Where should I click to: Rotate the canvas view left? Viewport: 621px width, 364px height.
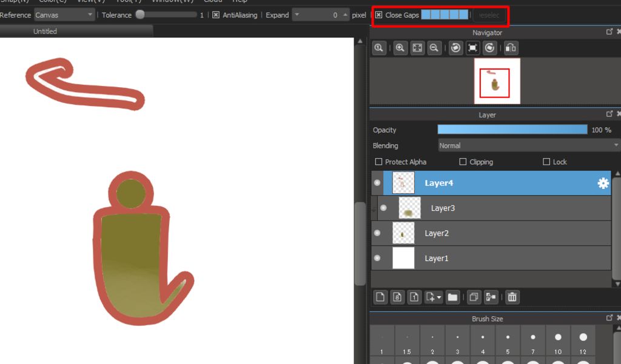point(456,48)
